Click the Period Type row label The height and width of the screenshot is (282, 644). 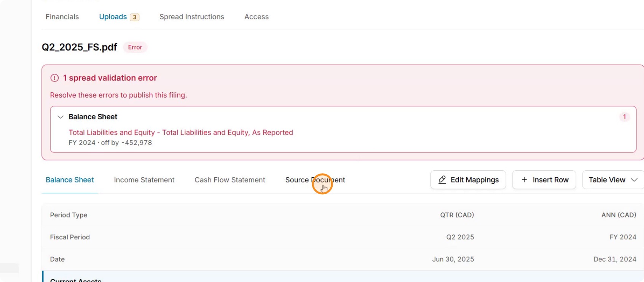69,215
